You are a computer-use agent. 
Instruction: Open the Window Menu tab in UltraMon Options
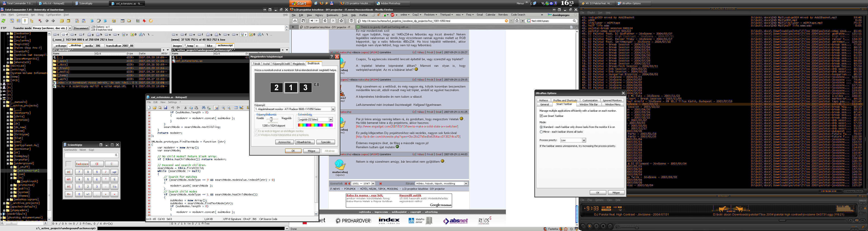pos(612,105)
